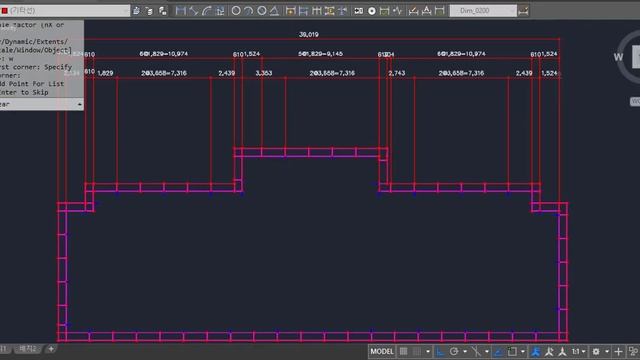Click the Dimension Space tool

(x=329, y=11)
